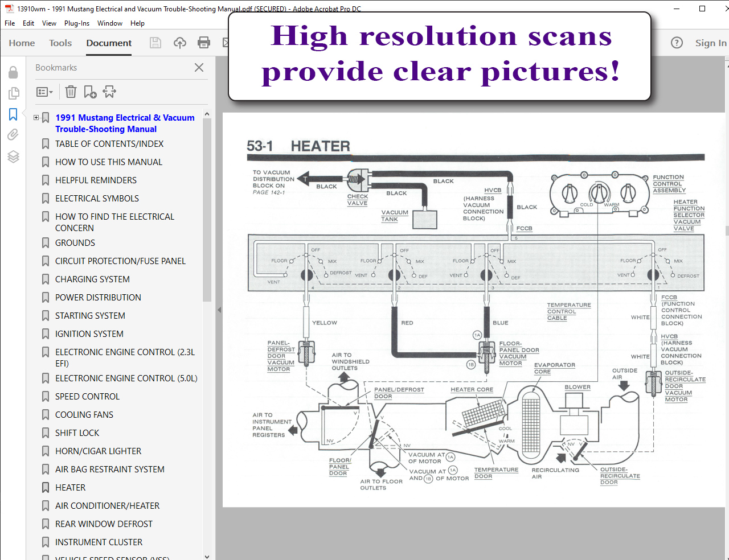Open the View menu
Viewport: 729px width, 560px height.
(x=49, y=23)
